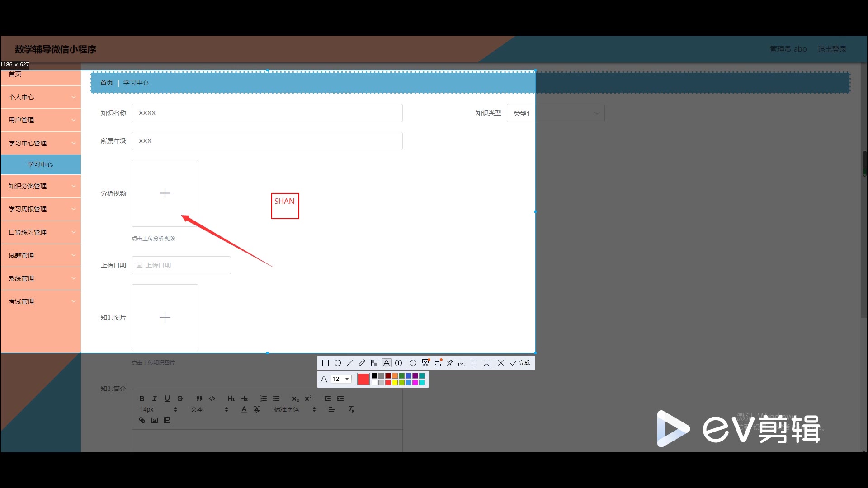The image size is (868, 488).
Task: Collapse the 学习中心管理 sidebar menu
Action: click(x=41, y=143)
